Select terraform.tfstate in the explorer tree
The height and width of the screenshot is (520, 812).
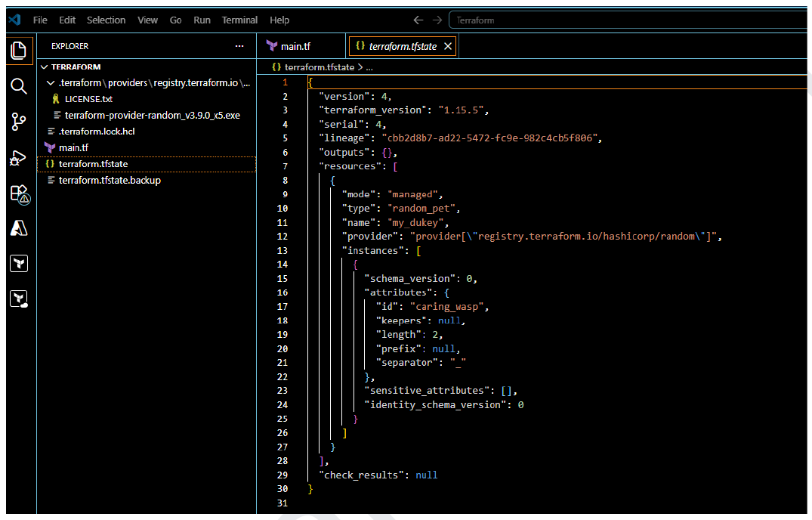point(147,164)
